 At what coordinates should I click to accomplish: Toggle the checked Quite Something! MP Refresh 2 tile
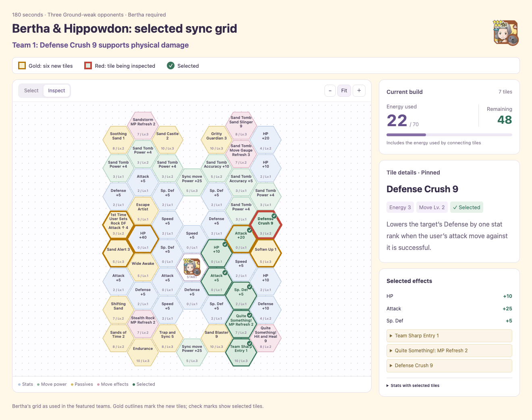tap(241, 324)
